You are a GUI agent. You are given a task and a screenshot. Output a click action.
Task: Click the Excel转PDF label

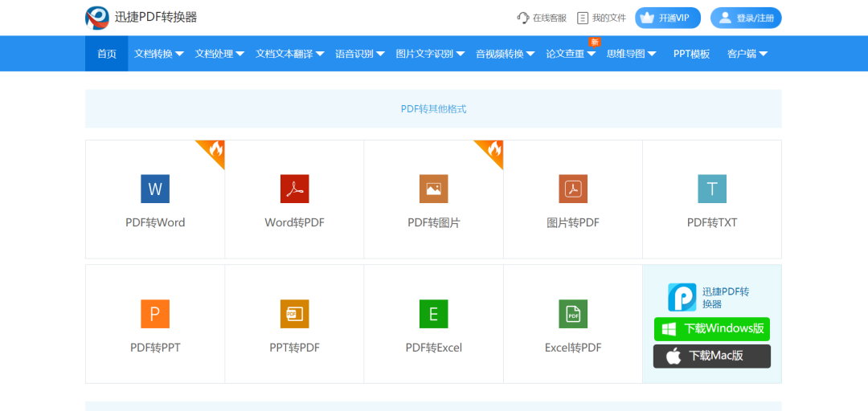click(x=573, y=348)
